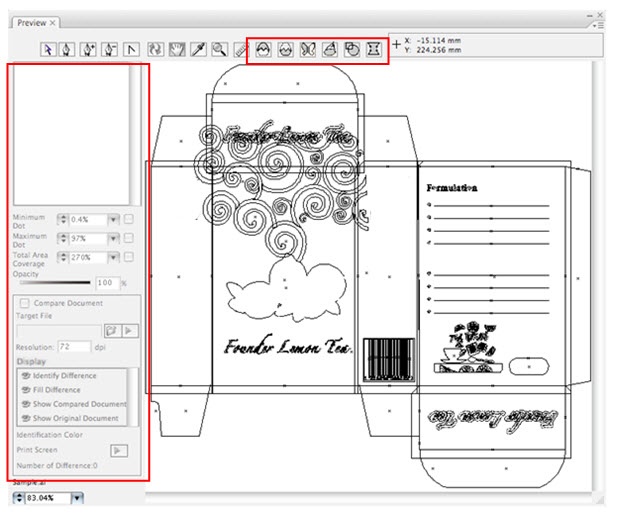Select the arrow selection tool
The height and width of the screenshot is (517, 623).
pos(50,48)
